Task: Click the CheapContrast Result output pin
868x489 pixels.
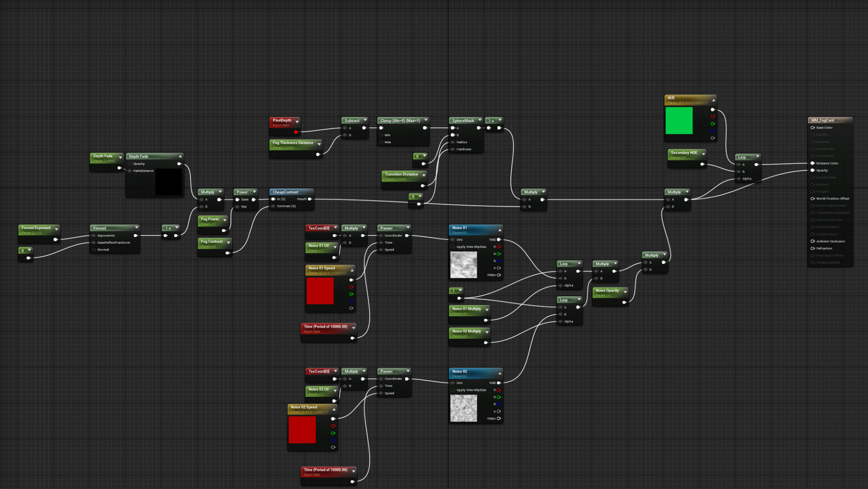Action: (x=310, y=199)
